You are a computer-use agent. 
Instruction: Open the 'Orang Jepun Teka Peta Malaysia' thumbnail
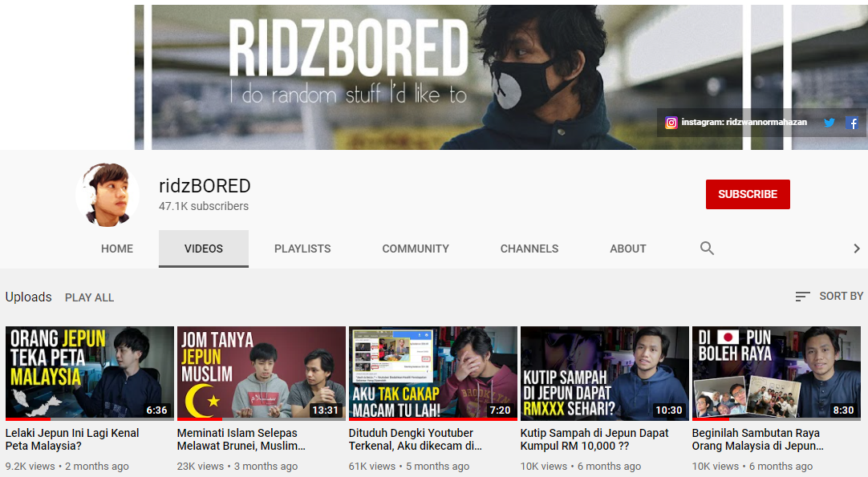90,373
